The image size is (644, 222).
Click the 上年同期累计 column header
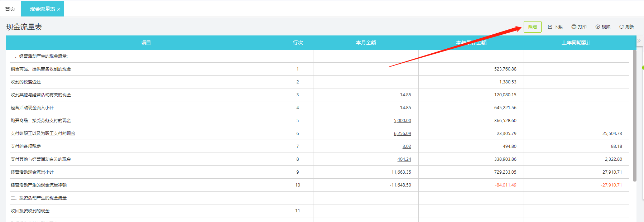[577, 43]
